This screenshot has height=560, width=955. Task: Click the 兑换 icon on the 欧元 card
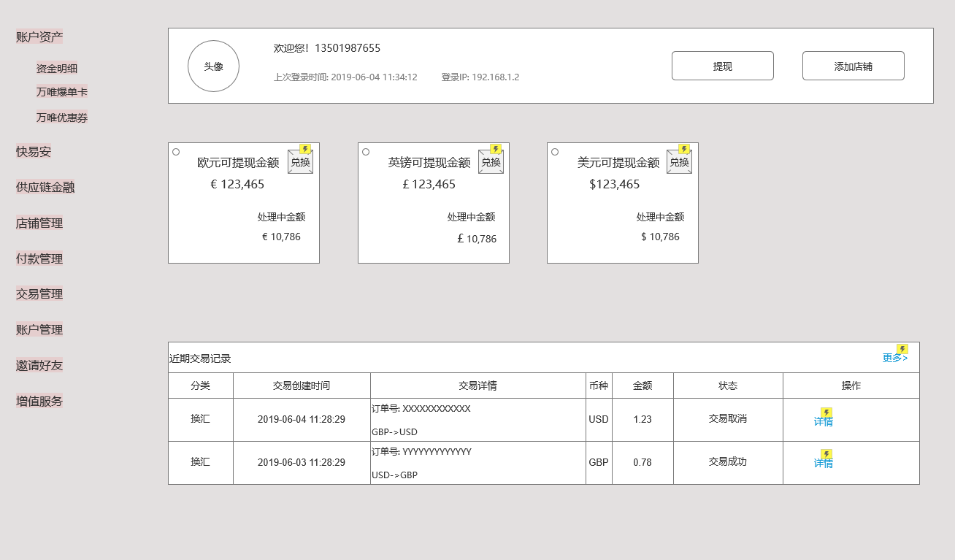pos(300,162)
